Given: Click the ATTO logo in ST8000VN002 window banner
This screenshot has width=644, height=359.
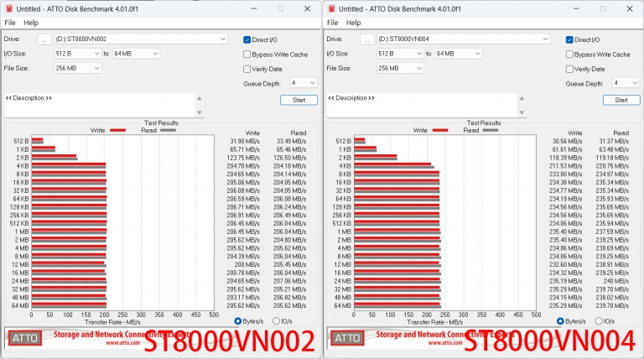Looking at the screenshot, I should coord(25,339).
